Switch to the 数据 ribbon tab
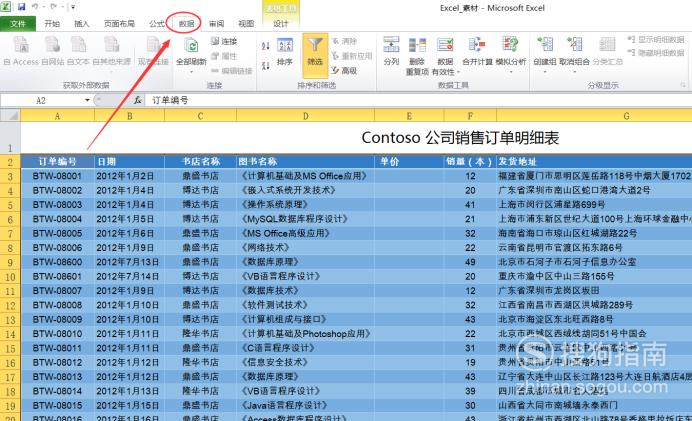Viewport: 692px width, 421px height. 186,23
